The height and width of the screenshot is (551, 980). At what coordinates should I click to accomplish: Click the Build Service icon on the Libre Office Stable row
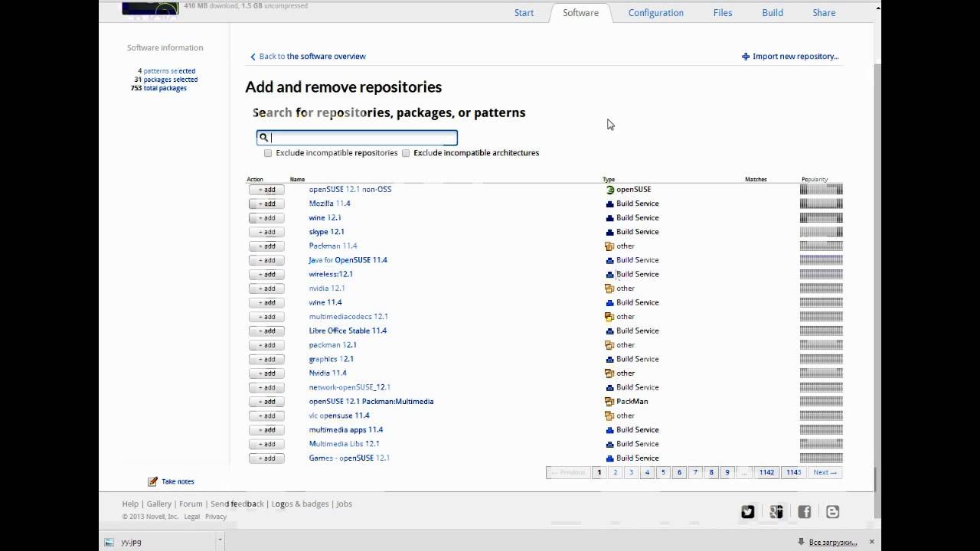[609, 331]
